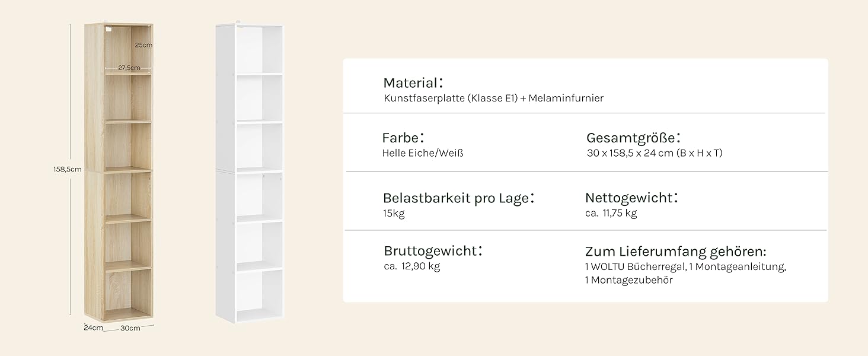The width and height of the screenshot is (868, 356).
Task: Select the ca. 12,90 kg value
Action: point(412,266)
